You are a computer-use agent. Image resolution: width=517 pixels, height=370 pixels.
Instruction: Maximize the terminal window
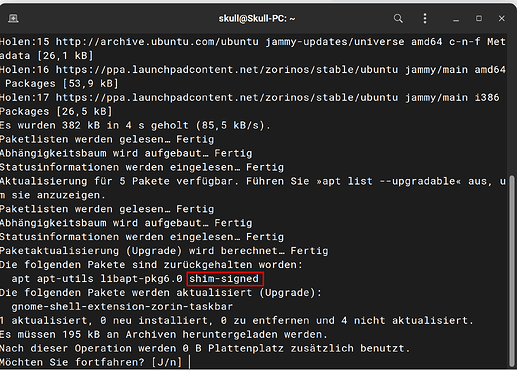click(479, 18)
